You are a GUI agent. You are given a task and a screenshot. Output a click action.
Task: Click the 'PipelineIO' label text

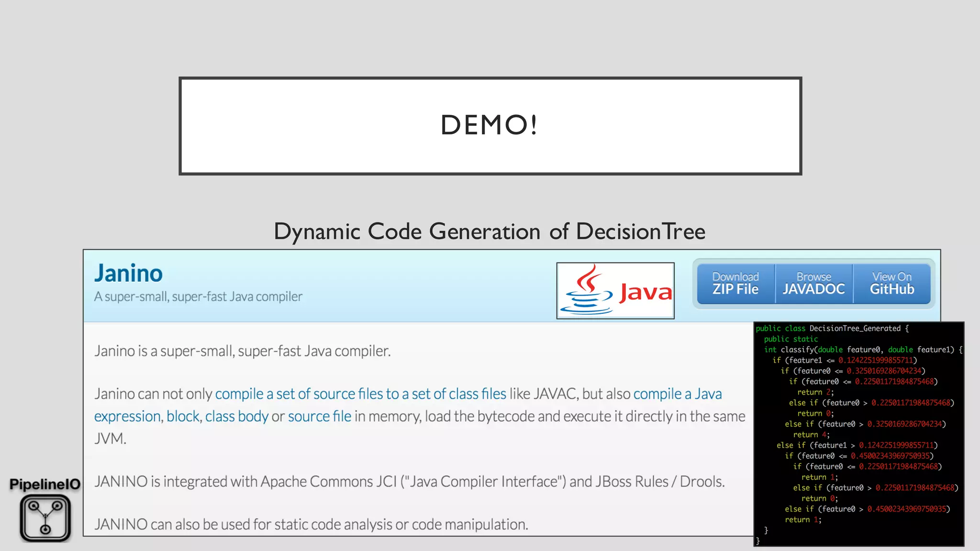(45, 484)
